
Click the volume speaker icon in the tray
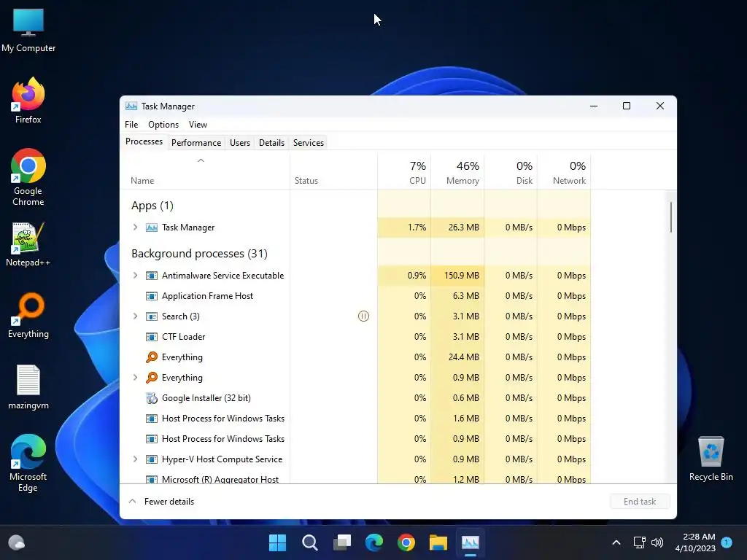coord(657,542)
